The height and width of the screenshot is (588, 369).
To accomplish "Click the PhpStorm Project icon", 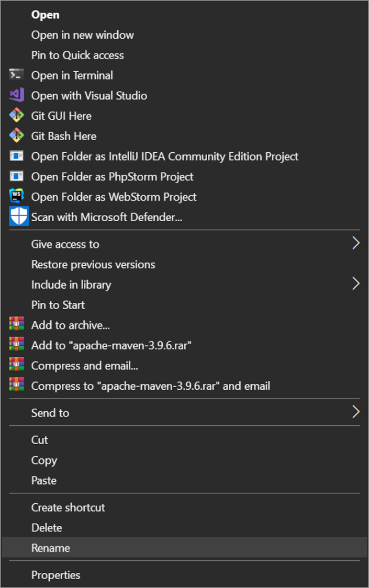I will (17, 176).
